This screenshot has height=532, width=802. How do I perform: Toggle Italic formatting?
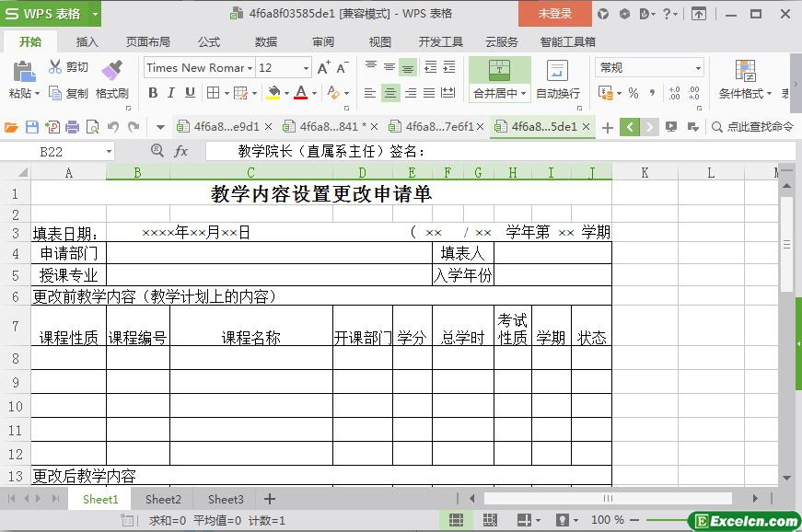(171, 93)
